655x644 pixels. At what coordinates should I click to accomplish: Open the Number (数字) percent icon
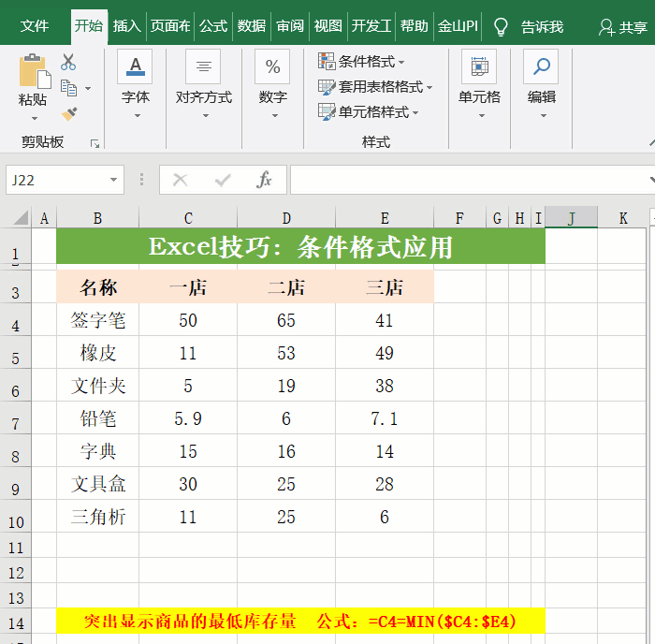pyautogui.click(x=272, y=66)
